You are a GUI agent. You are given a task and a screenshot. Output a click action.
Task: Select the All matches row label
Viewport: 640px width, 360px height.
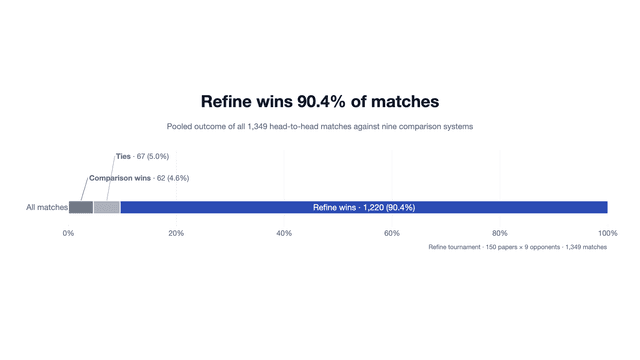tap(47, 207)
